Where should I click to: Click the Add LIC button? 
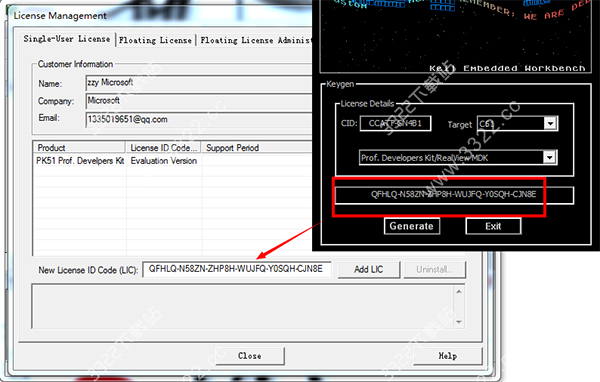pyautogui.click(x=368, y=269)
